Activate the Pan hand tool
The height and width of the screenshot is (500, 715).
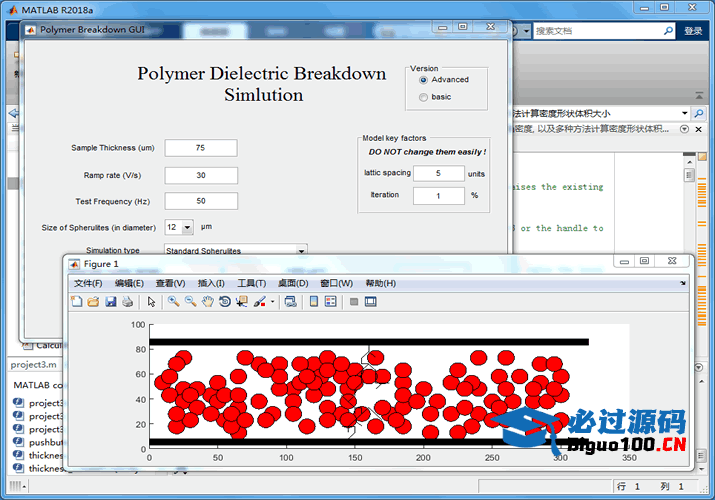pos(207,302)
